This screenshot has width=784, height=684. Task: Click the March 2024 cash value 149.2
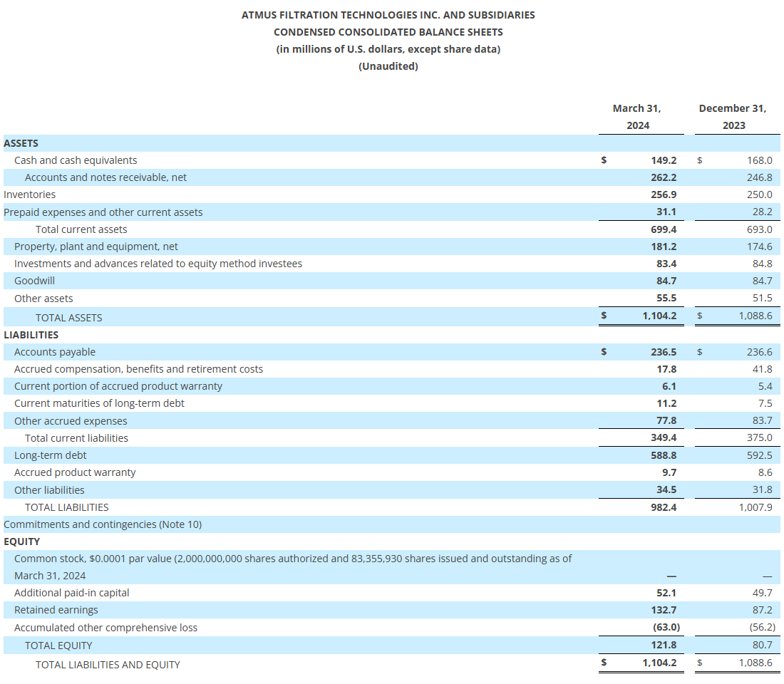point(664,160)
